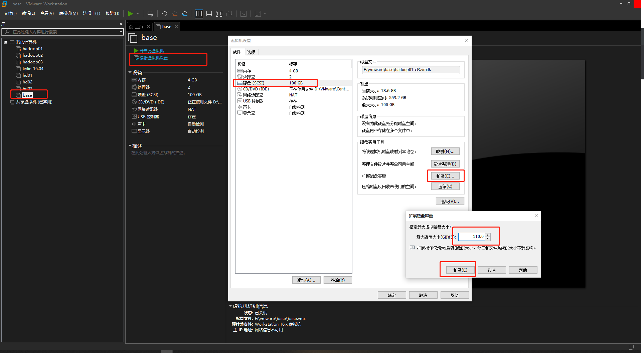
Task: Select 网络适配器 in settings device list
Action: [x=294, y=95]
